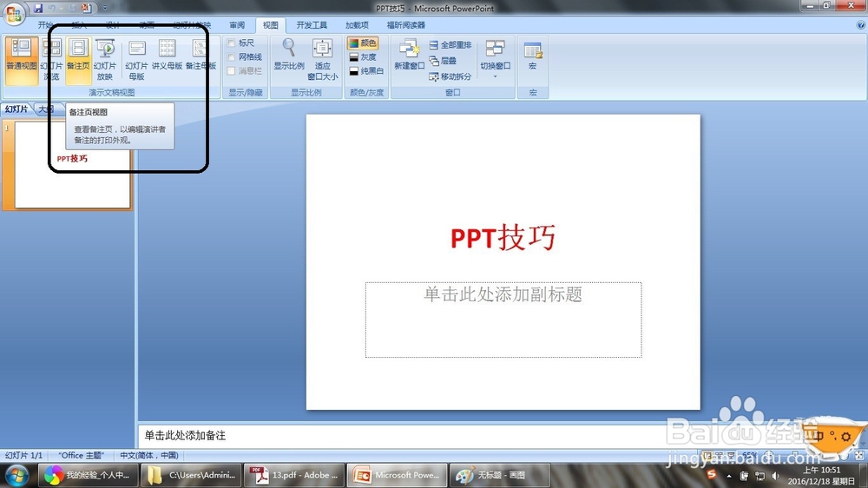Switch to the 审阅 review tab

coord(237,25)
